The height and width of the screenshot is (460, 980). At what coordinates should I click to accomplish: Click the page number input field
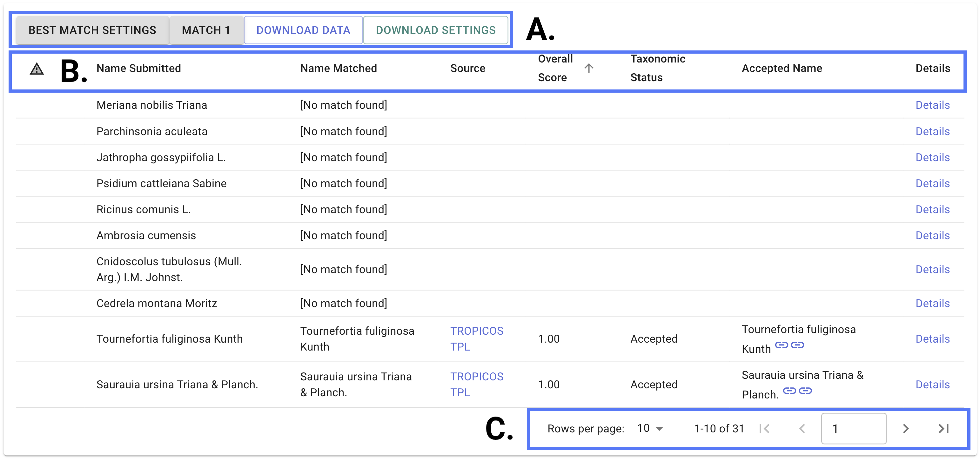coord(853,429)
